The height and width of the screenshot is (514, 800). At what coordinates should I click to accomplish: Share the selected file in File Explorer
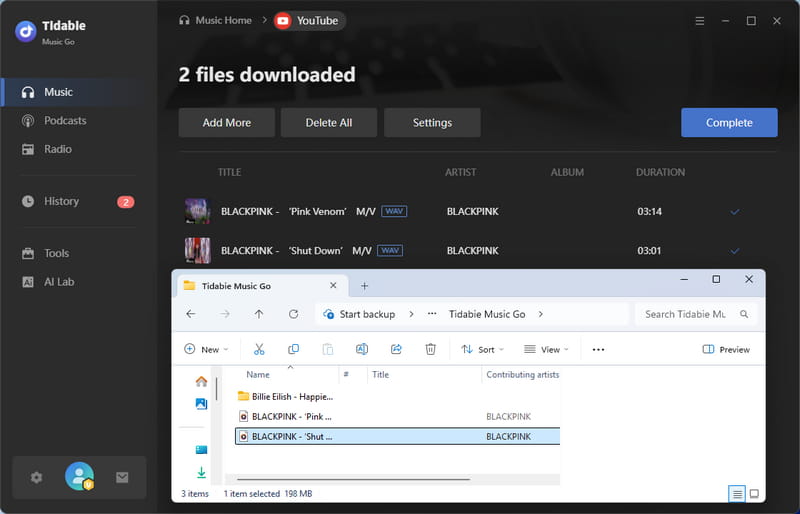coord(396,349)
